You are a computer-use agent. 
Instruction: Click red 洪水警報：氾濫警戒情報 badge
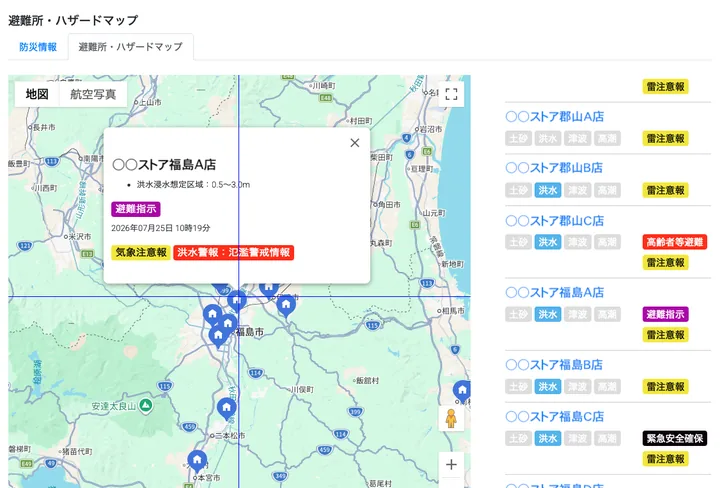pyautogui.click(x=234, y=252)
